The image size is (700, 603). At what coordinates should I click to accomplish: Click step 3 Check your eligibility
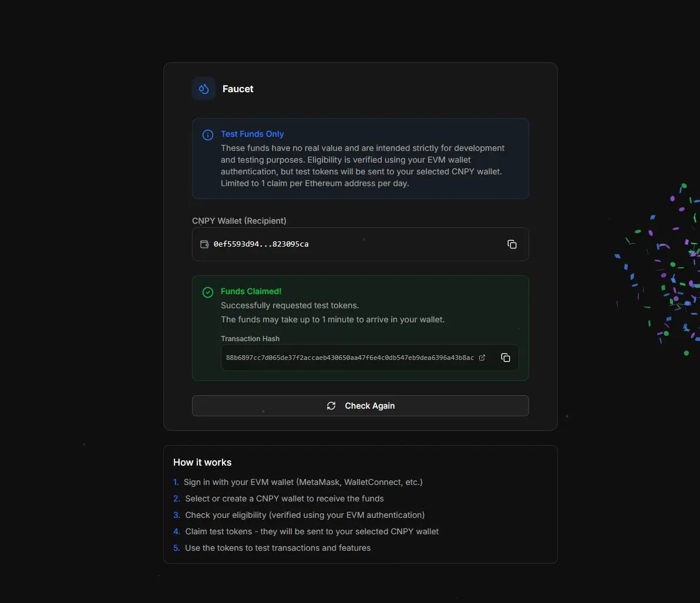(x=299, y=515)
